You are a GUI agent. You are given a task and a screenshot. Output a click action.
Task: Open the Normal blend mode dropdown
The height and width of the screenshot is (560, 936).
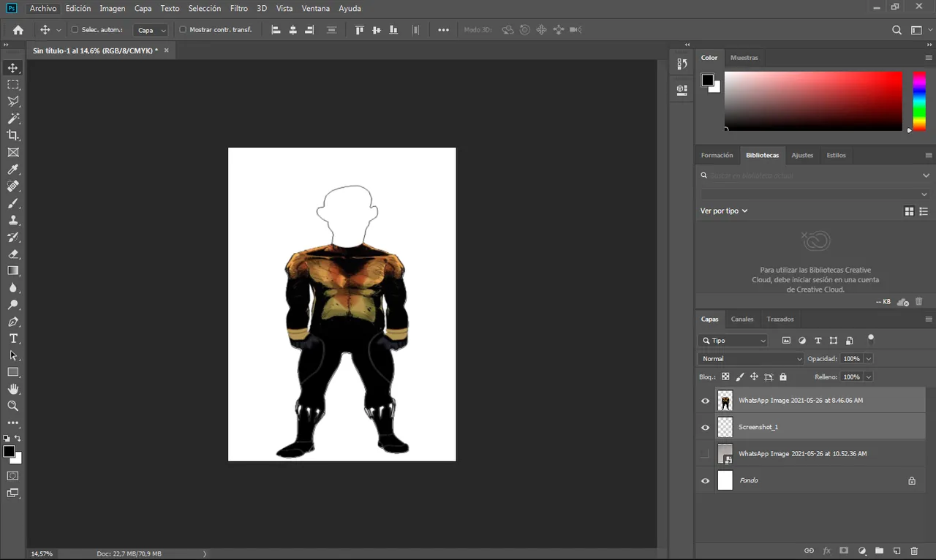pos(751,359)
